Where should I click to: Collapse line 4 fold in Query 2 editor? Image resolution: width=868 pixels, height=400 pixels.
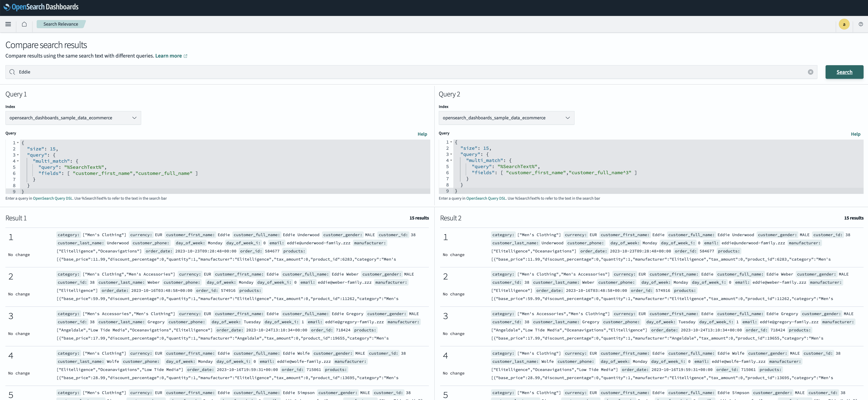[x=451, y=160]
